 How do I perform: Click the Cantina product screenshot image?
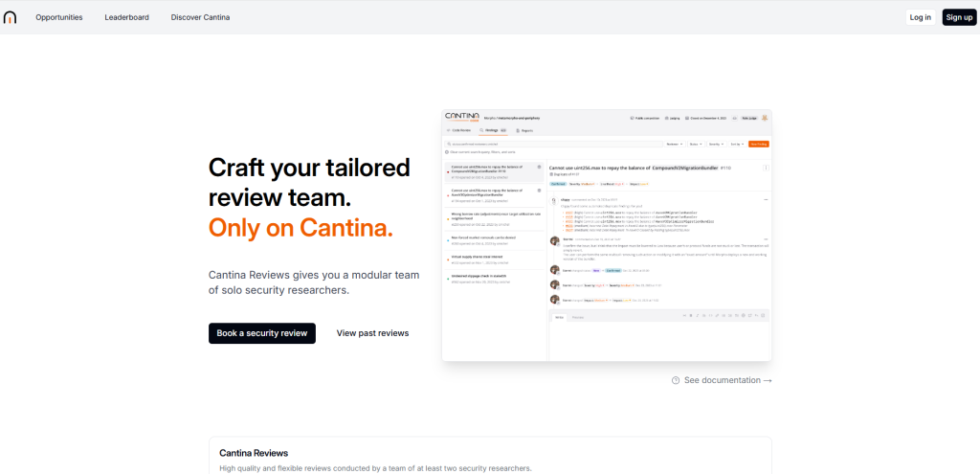click(606, 236)
